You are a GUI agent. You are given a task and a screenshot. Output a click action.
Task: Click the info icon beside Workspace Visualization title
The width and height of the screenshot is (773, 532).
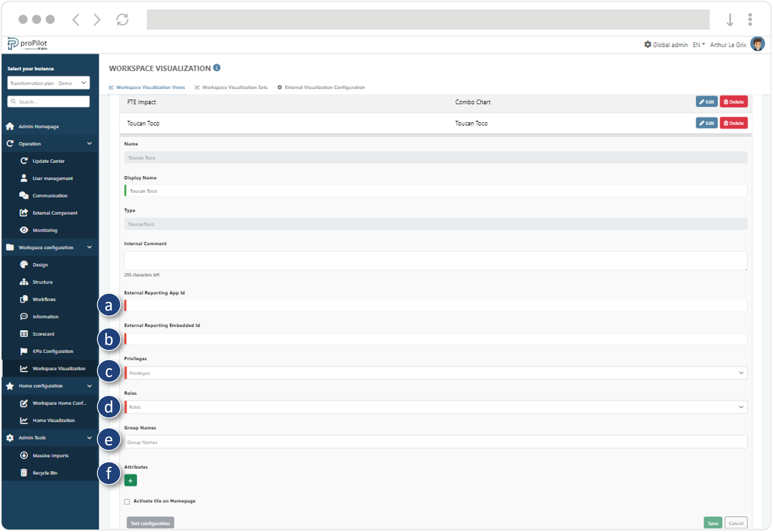point(217,68)
